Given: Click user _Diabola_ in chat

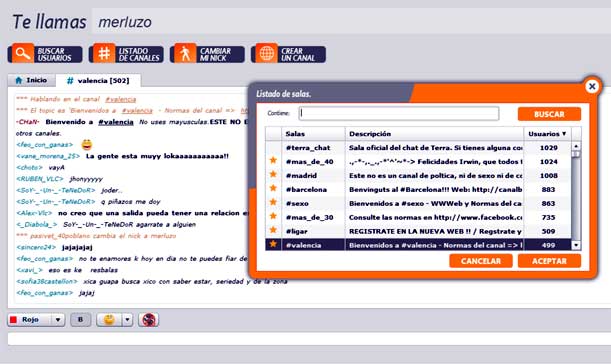Looking at the screenshot, I should pyautogui.click(x=37, y=224).
